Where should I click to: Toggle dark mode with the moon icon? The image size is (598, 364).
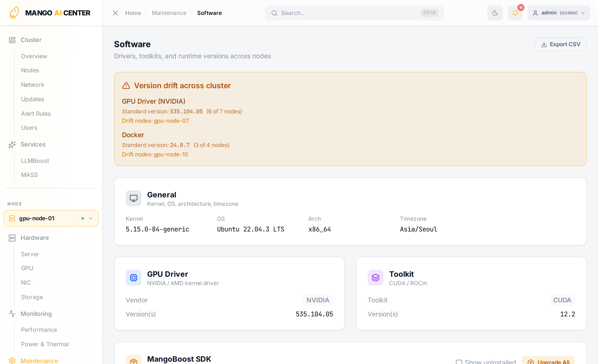pyautogui.click(x=495, y=13)
